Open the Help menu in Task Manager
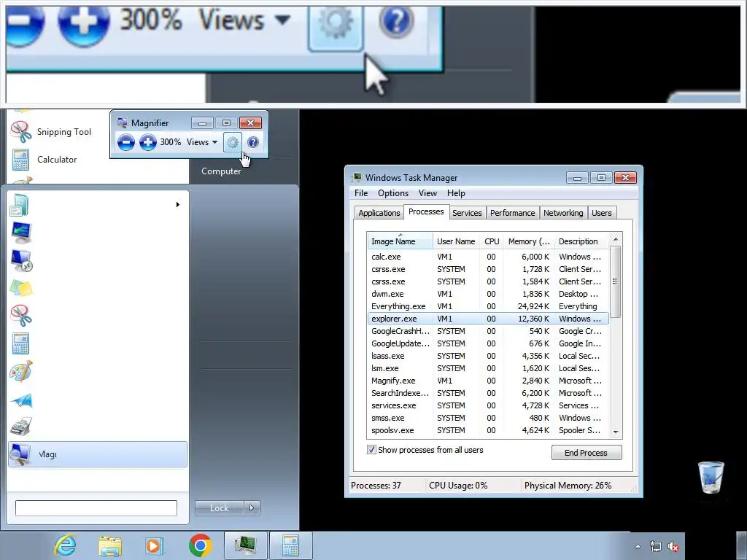Image resolution: width=747 pixels, height=560 pixels. pyautogui.click(x=456, y=192)
